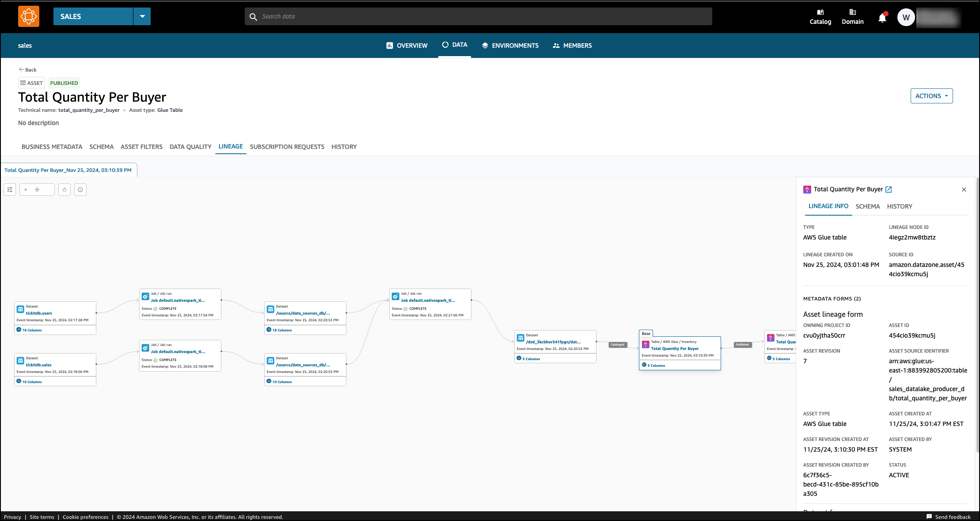The height and width of the screenshot is (521, 980).
Task: Go to ENVIRONMENTS in top navigation
Action: (510, 46)
